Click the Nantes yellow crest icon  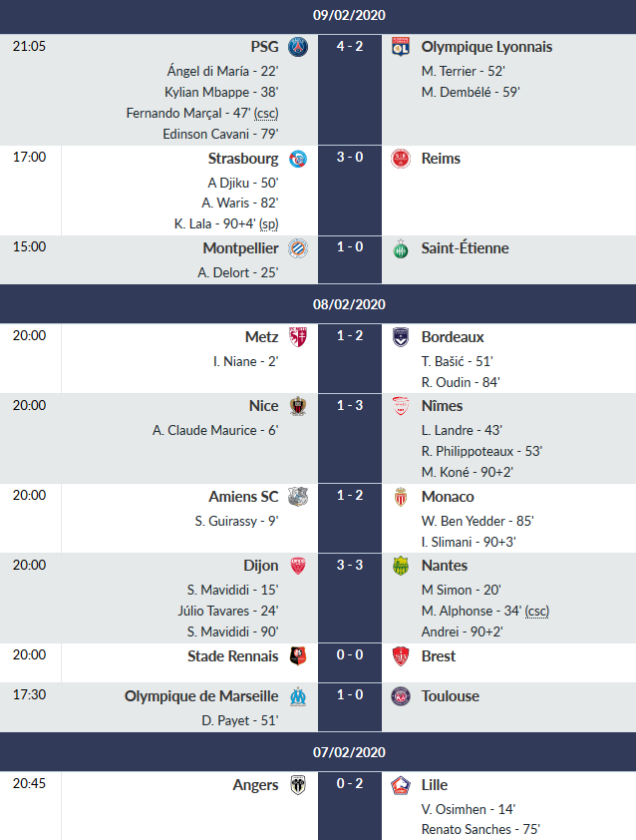pos(401,566)
